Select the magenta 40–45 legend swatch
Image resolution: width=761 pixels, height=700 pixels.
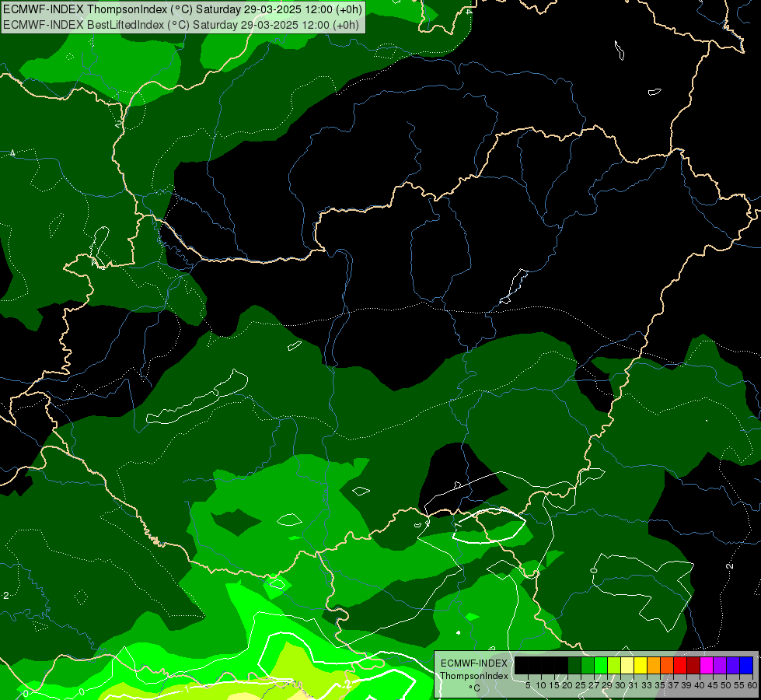[x=706, y=665]
